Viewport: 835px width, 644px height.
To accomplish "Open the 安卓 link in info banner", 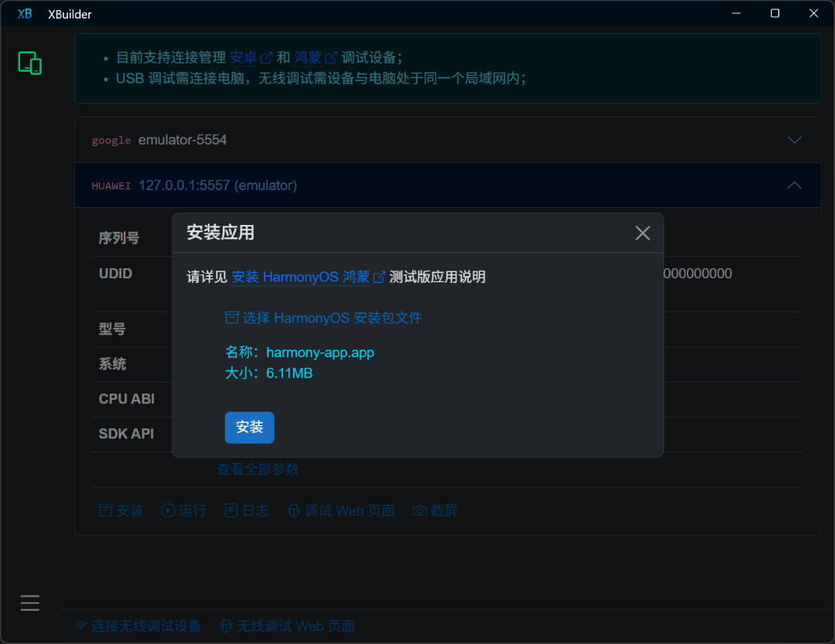I will tap(244, 57).
